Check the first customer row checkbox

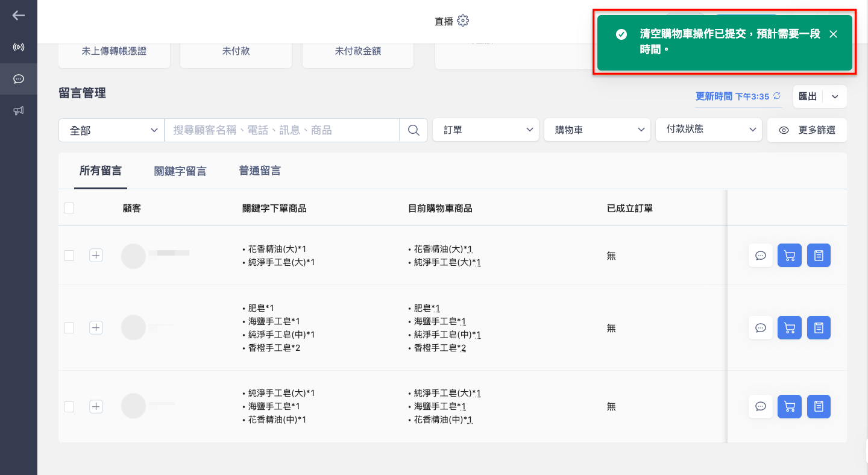69,256
